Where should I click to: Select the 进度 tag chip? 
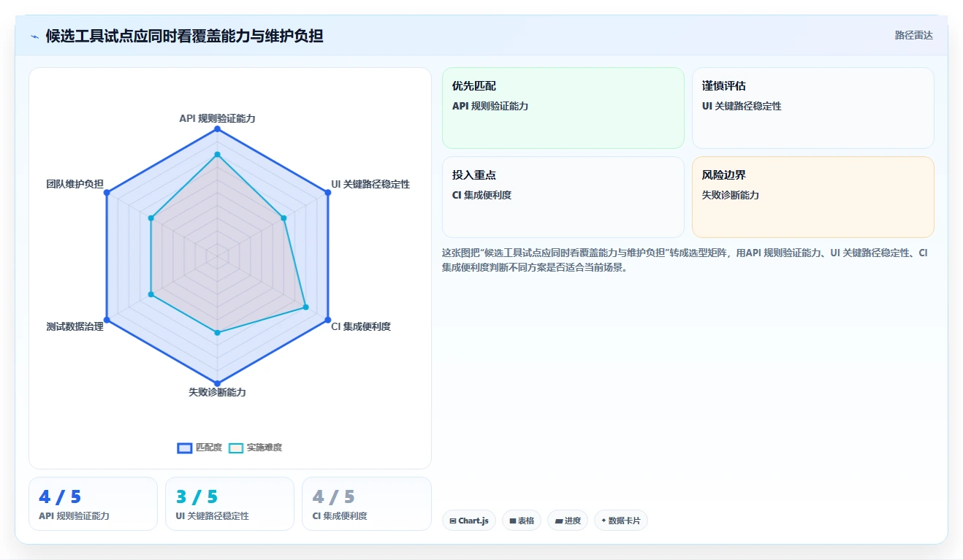pos(568,521)
